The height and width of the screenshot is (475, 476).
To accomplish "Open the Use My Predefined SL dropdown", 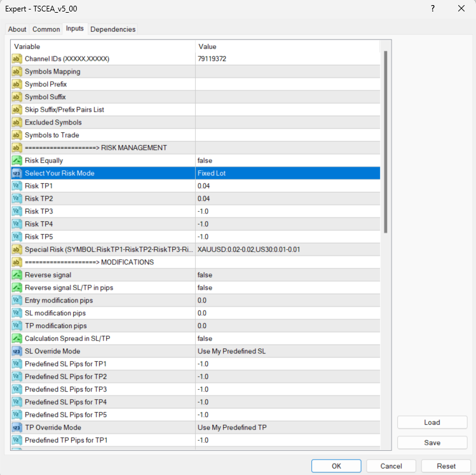I will coord(287,351).
